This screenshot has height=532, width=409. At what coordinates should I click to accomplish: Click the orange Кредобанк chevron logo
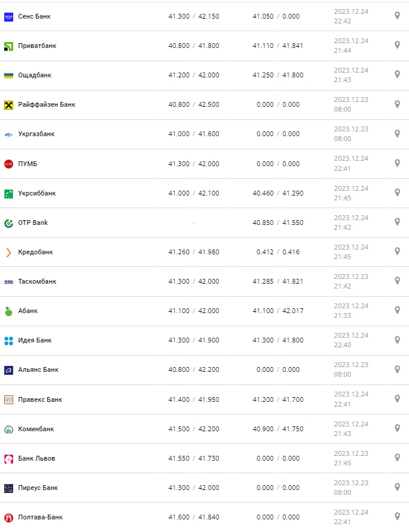[8, 252]
